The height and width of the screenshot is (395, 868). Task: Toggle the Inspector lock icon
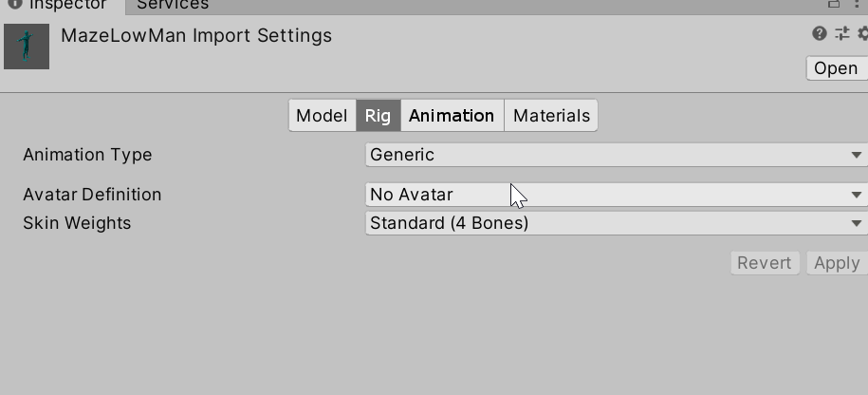[835, 4]
